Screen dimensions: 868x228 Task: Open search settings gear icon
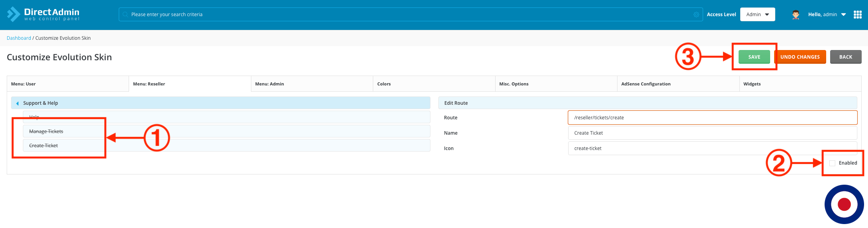tap(696, 15)
